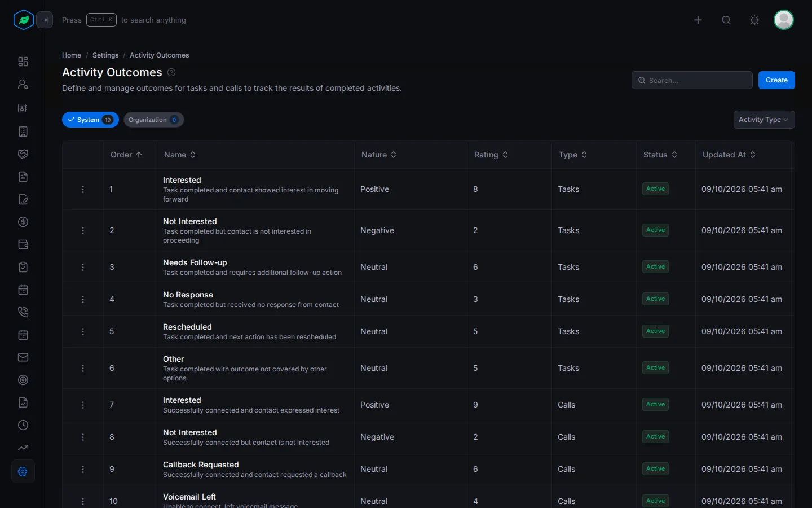Click the 'Other' outcome name
812x508 pixels.
coord(174,359)
